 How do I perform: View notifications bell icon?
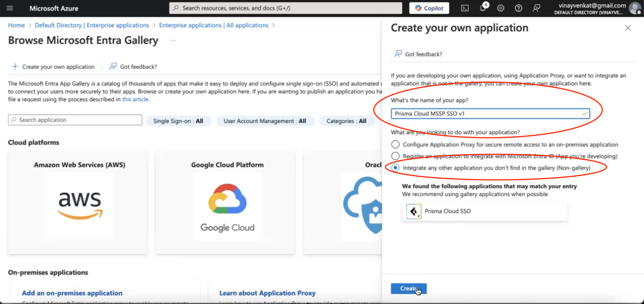pos(483,8)
